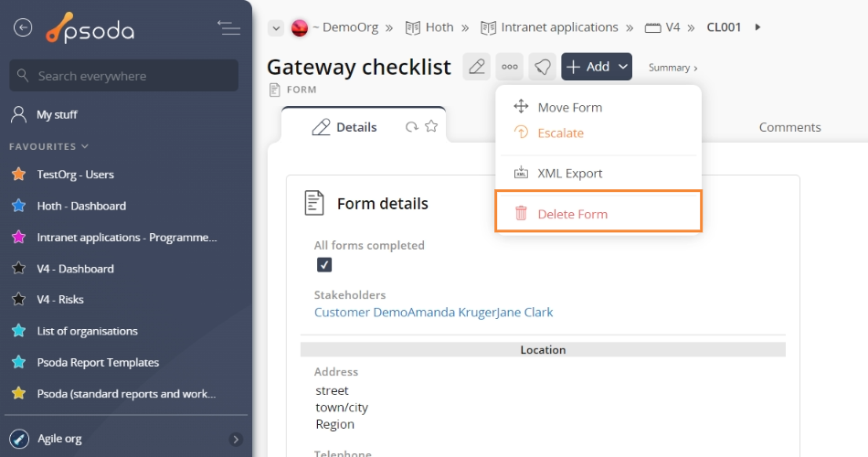Screen dimensions: 868x457
Task: Collapse sidebar using the menu lines icon
Action: point(228,27)
